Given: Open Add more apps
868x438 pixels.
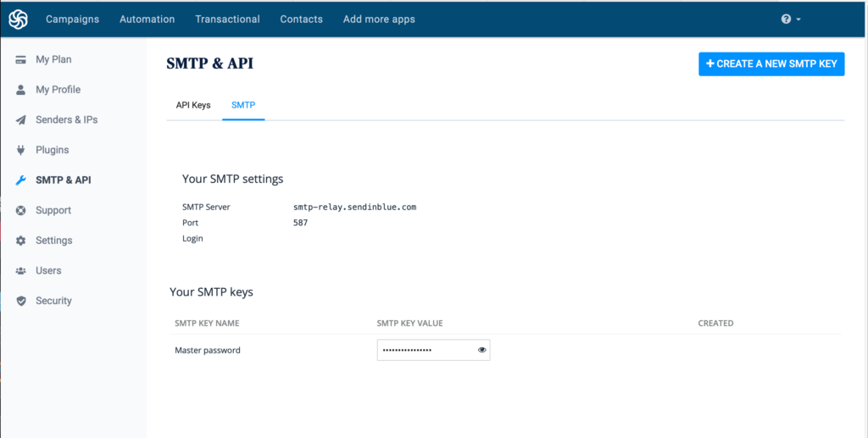Looking at the screenshot, I should tap(379, 19).
